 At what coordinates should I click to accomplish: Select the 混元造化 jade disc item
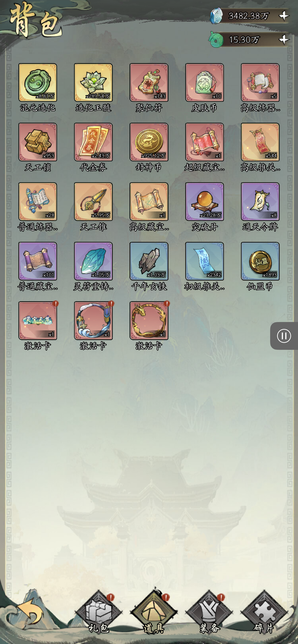click(x=38, y=83)
